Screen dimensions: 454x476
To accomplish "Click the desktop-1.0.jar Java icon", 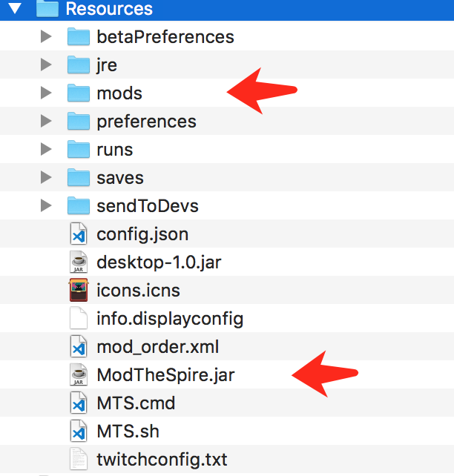I will 78,262.
